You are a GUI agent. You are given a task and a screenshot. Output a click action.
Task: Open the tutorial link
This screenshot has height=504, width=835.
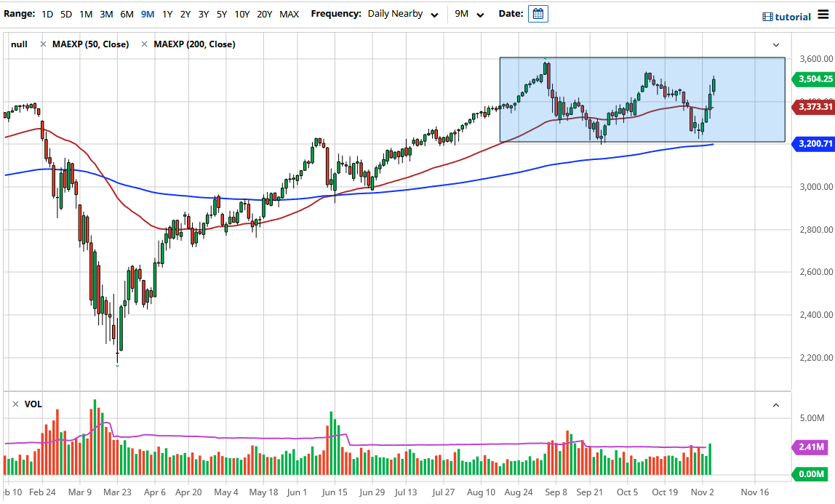click(793, 16)
